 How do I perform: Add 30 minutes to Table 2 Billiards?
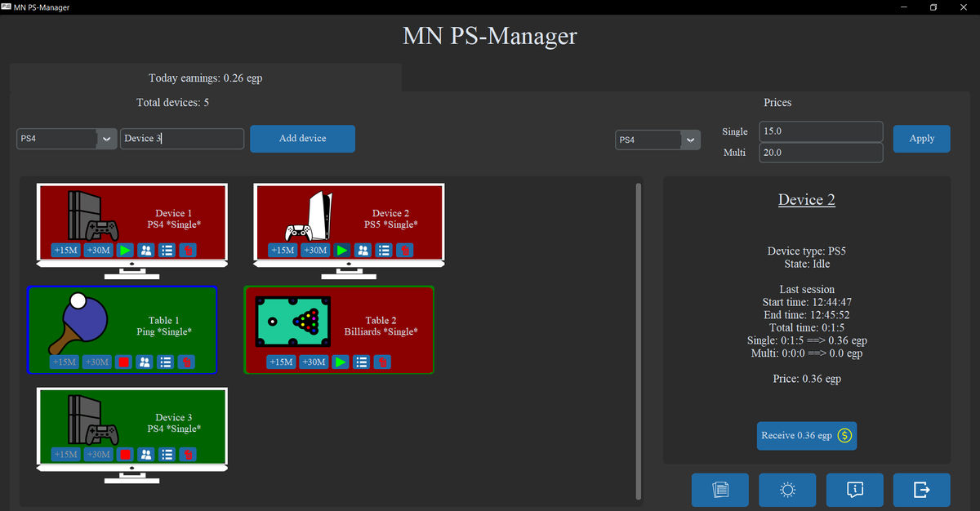point(314,362)
